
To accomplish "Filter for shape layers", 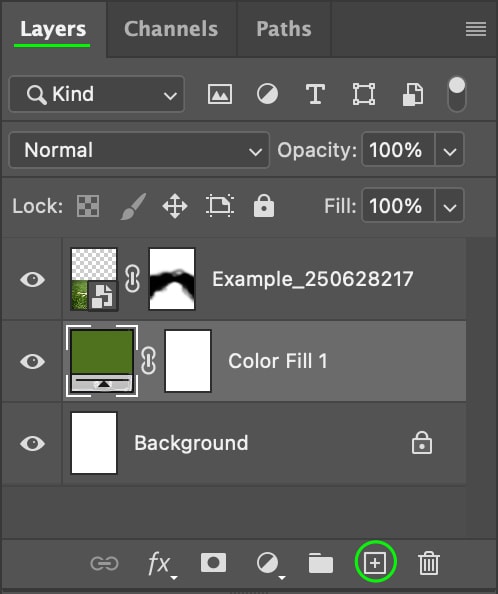I will (x=364, y=94).
